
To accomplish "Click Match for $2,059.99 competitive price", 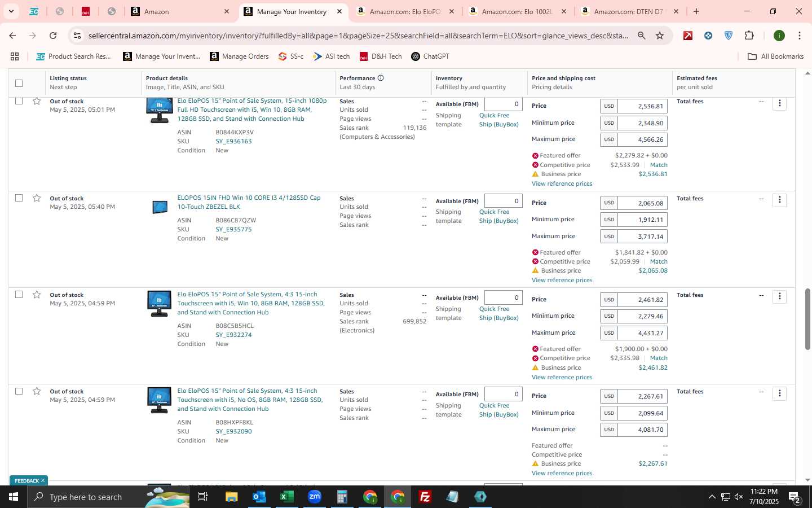I will pos(659,261).
